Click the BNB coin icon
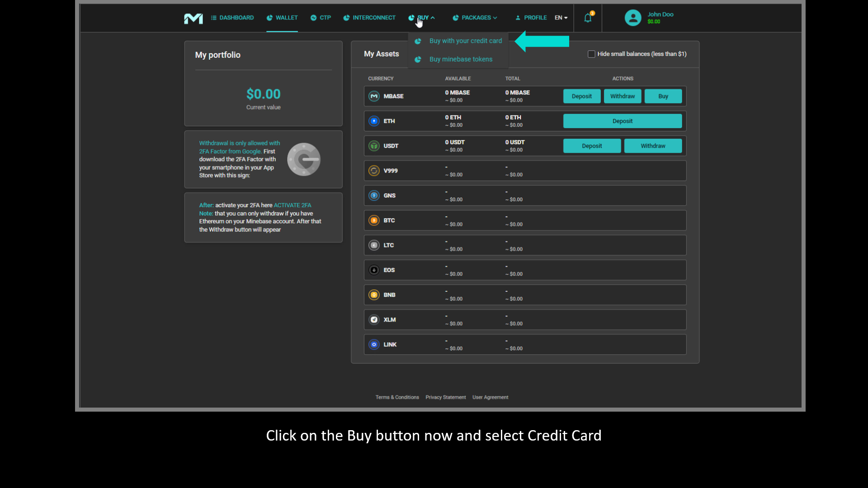This screenshot has width=868, height=488. pos(374,295)
